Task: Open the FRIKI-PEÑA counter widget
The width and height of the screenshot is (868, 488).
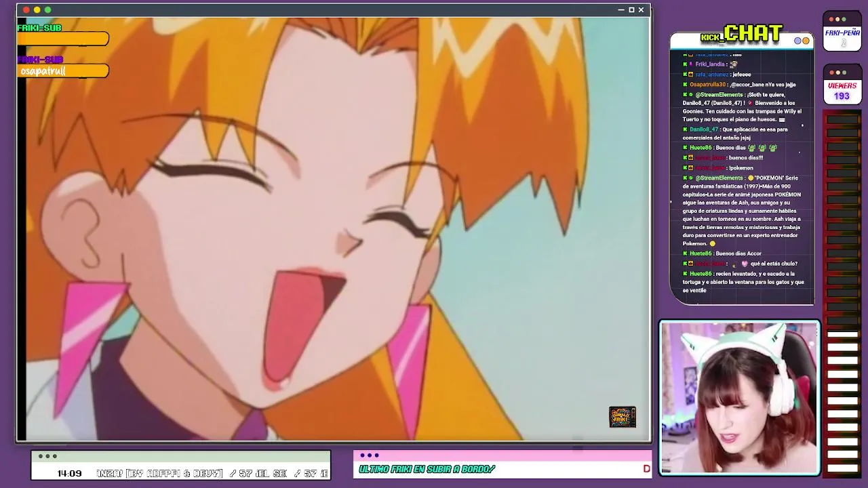Action: click(x=842, y=31)
